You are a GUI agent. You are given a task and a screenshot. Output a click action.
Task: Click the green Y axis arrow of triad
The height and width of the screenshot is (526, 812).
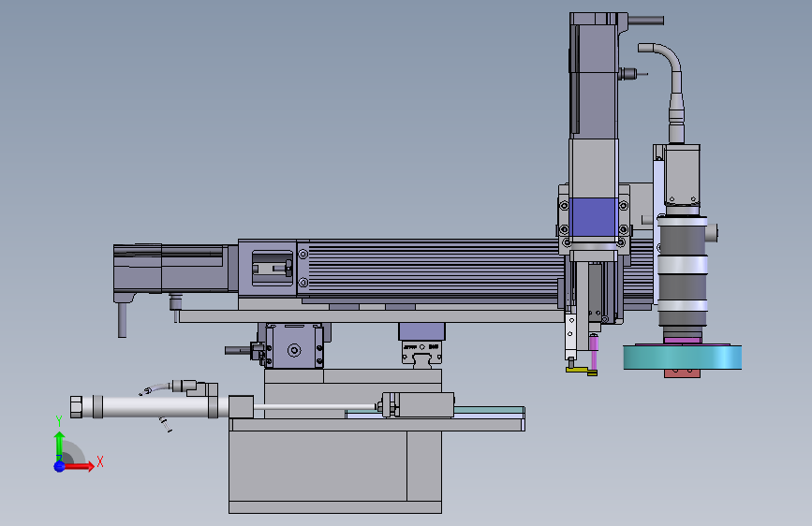[59, 445]
